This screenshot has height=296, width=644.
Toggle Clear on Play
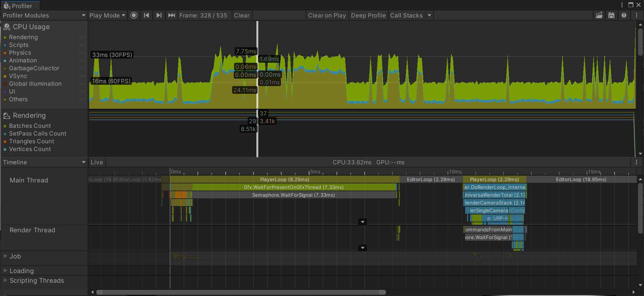(327, 15)
